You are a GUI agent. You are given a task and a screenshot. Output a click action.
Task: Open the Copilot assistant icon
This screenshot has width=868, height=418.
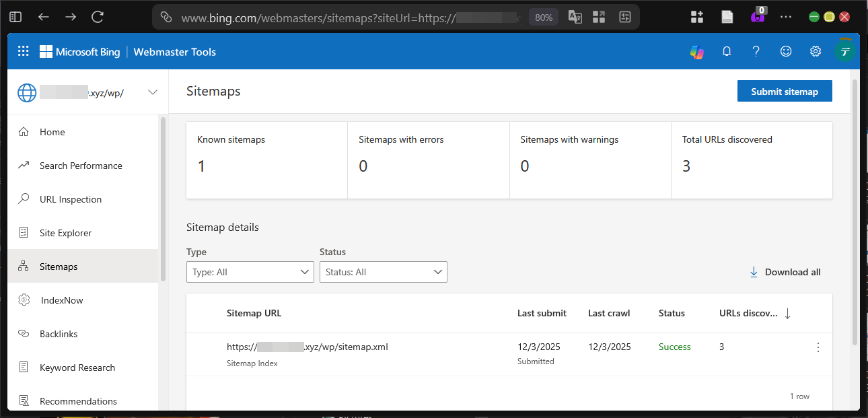[x=696, y=51]
